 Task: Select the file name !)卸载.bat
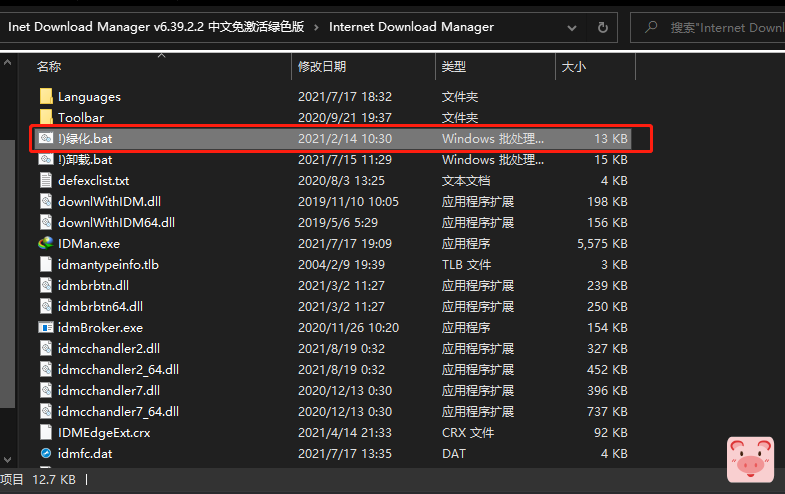tap(85, 160)
